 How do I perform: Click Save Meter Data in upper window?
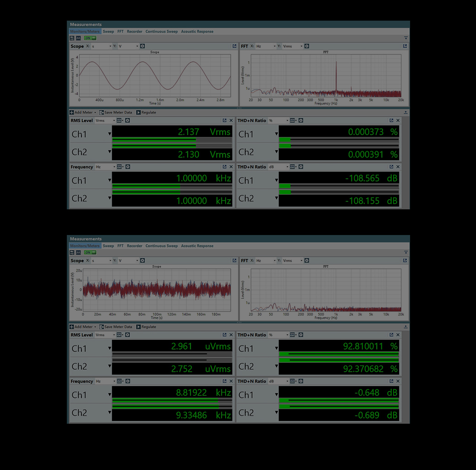click(116, 112)
